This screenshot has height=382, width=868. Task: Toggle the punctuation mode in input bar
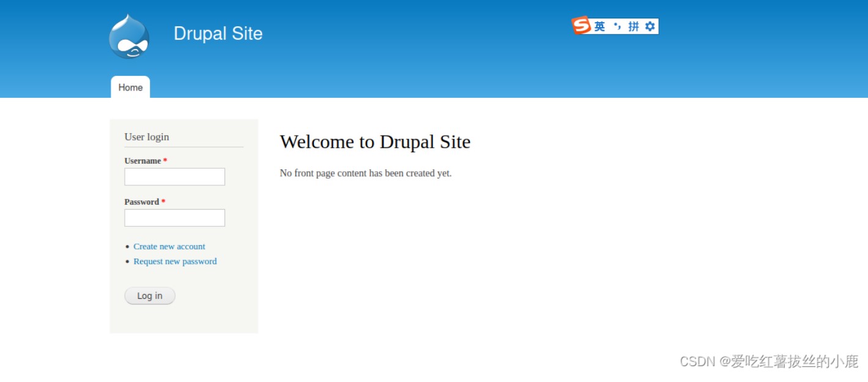(x=617, y=26)
